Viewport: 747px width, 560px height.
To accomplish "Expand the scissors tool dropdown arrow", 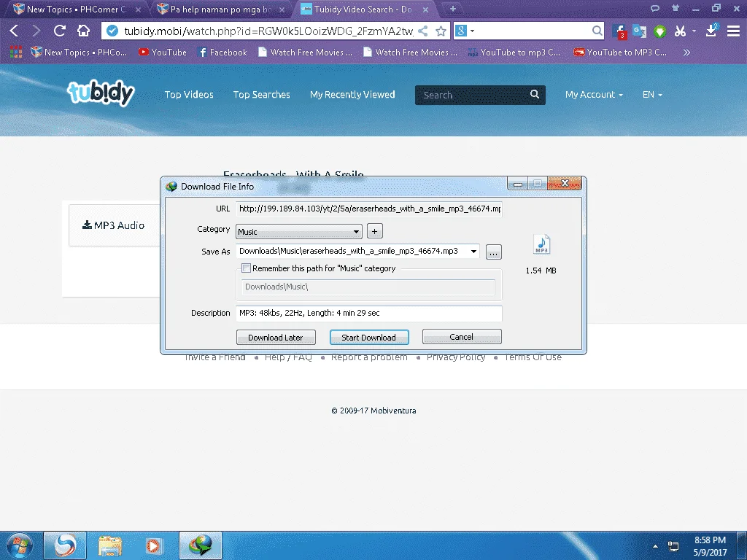I will (694, 31).
